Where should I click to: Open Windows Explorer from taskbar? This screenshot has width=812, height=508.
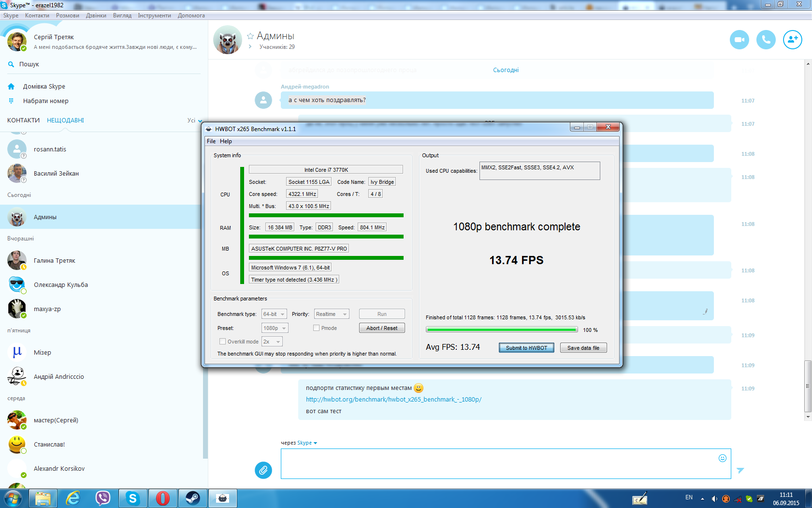(43, 498)
